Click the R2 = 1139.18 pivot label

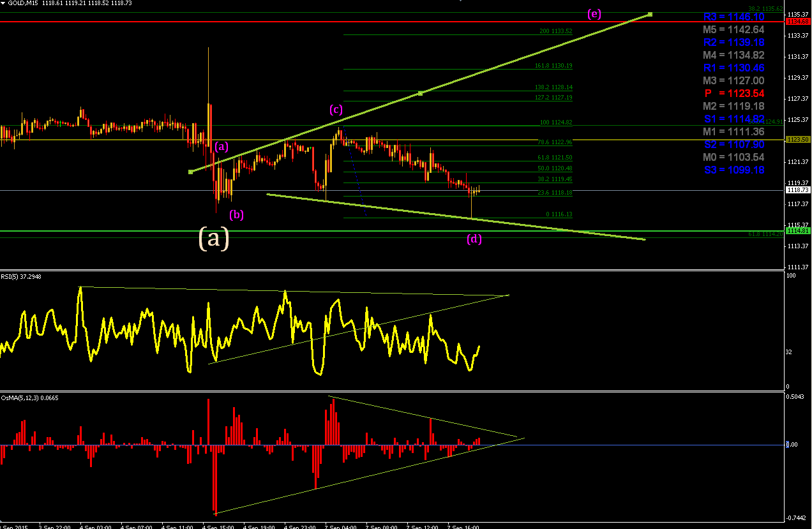732,42
